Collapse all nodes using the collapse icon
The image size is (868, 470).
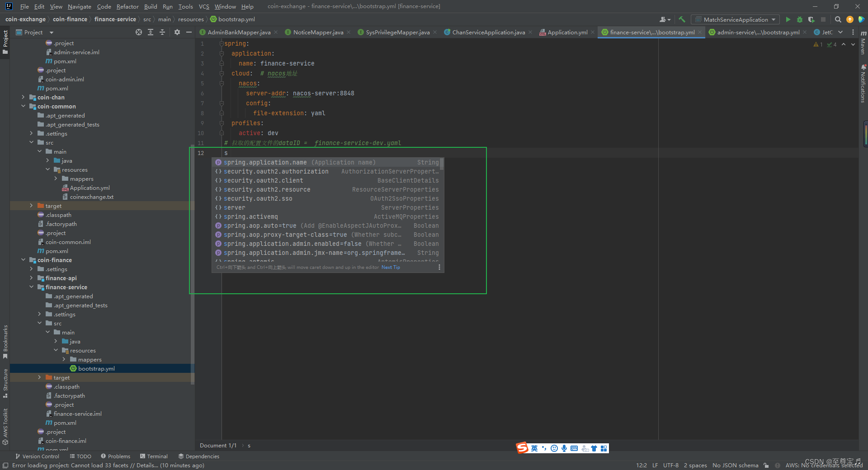[x=162, y=32]
